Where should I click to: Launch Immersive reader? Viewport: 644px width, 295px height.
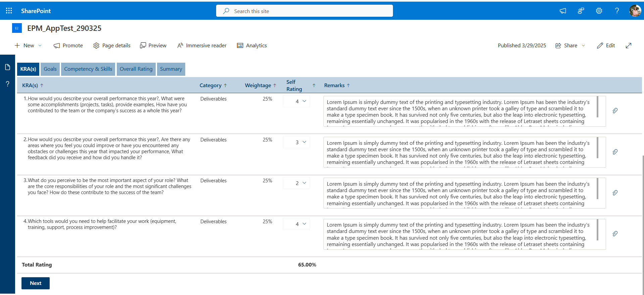pyautogui.click(x=202, y=46)
